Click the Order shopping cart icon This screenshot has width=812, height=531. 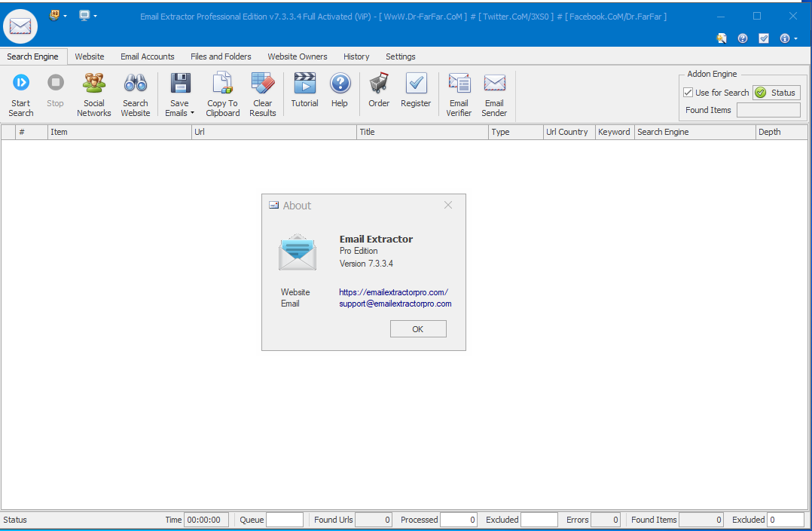(379, 84)
